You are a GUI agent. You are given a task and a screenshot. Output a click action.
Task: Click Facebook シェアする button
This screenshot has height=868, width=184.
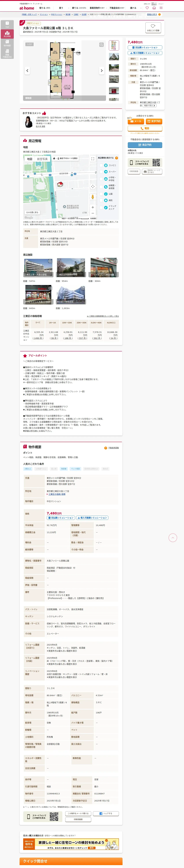106,813
